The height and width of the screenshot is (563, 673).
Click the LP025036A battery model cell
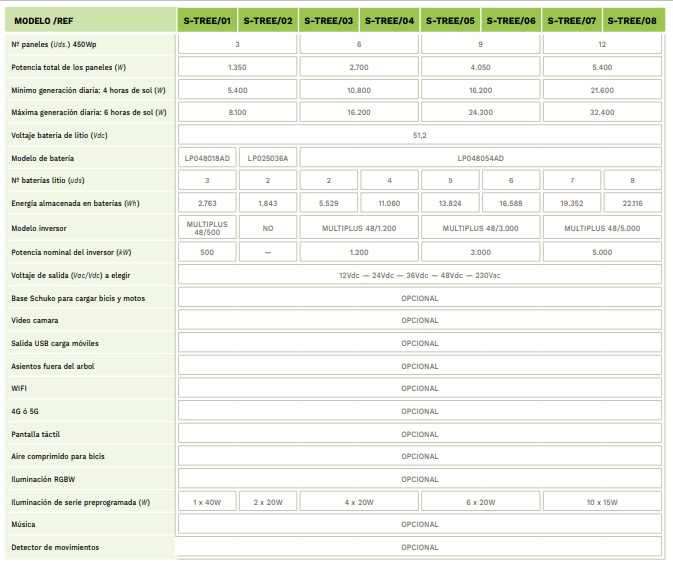(268, 158)
